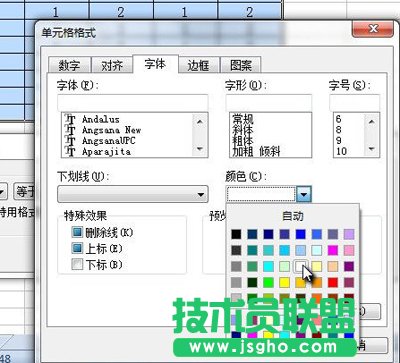Choose 自动 automatic color
This screenshot has width=400, height=363.
coord(293,216)
